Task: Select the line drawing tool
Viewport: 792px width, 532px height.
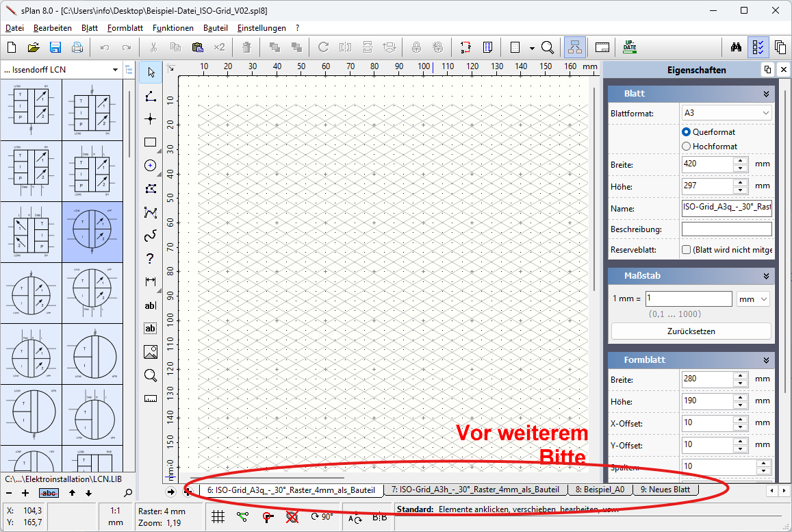Action: click(151, 96)
